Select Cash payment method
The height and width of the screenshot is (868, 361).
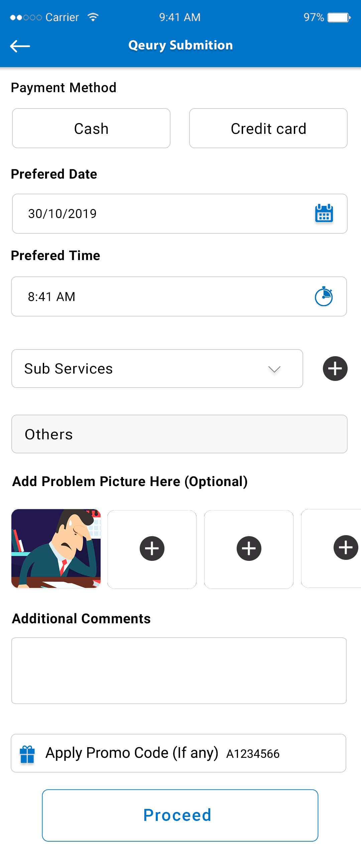[x=91, y=129]
